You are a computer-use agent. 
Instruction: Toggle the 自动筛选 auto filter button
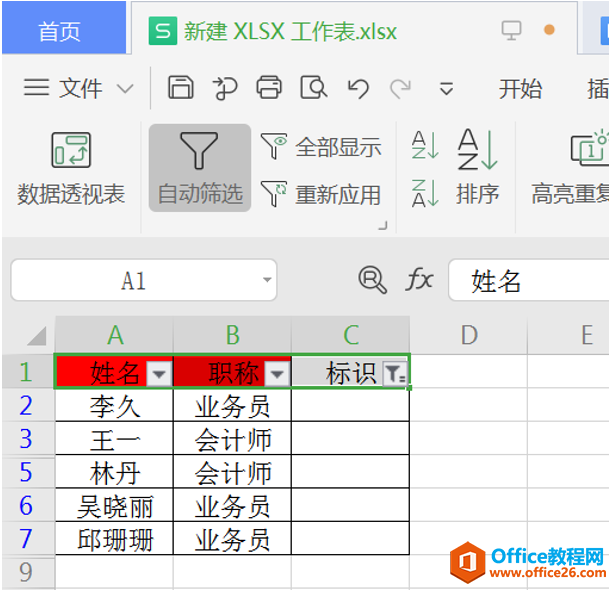[x=200, y=168]
